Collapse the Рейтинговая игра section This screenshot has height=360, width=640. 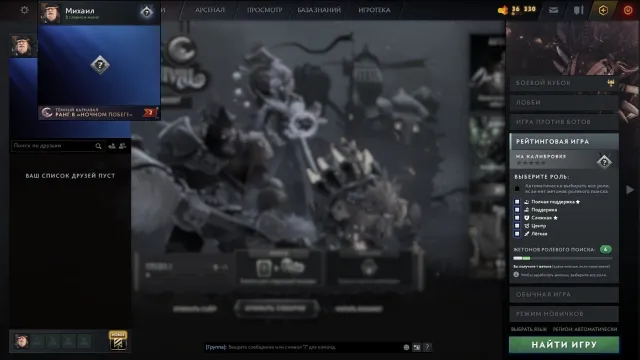coord(564,141)
